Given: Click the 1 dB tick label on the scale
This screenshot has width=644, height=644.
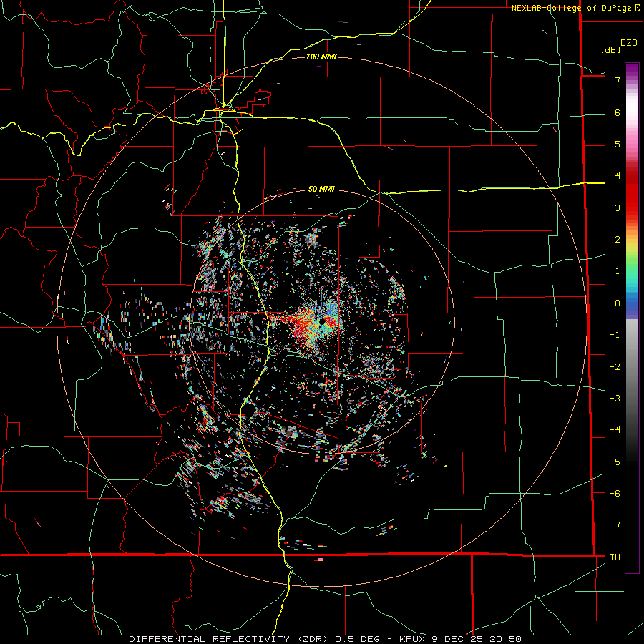Looking at the screenshot, I should [x=618, y=271].
